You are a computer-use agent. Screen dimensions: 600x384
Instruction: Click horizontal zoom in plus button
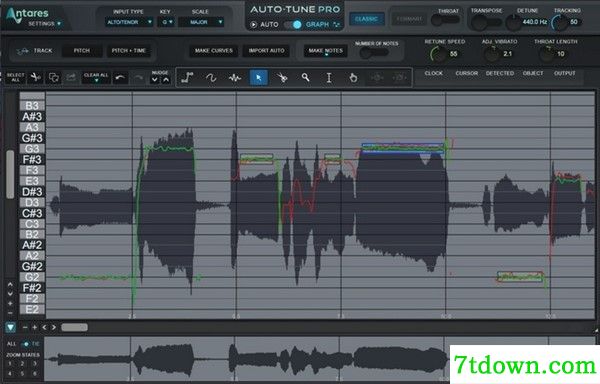point(34,327)
